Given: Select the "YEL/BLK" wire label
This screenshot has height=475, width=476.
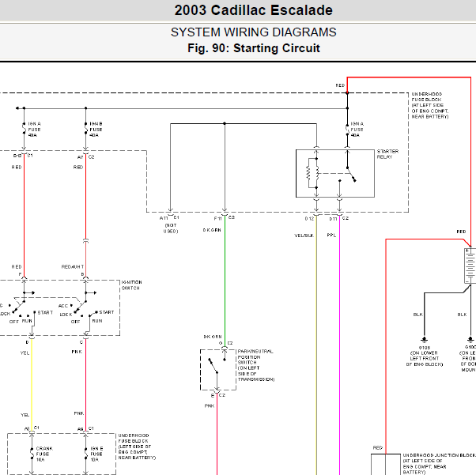Looking at the screenshot, I should tap(304, 236).
